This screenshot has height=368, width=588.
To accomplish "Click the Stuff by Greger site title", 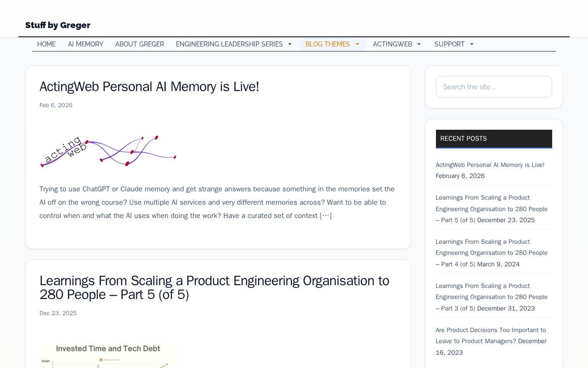I will [x=58, y=25].
